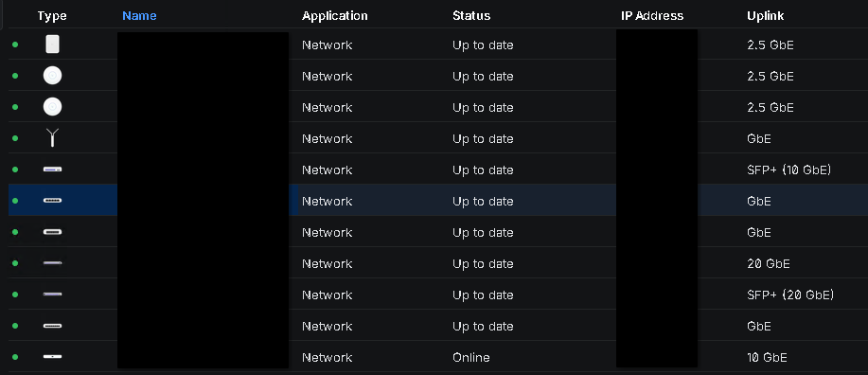
Task: Click the device icon in the 20 GbE row
Action: [x=53, y=263]
